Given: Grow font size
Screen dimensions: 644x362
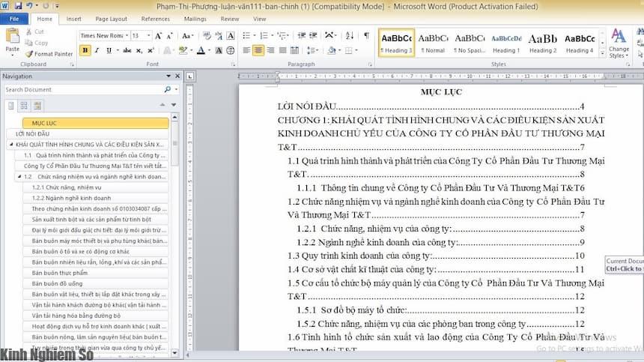Looking at the screenshot, I should [159, 36].
